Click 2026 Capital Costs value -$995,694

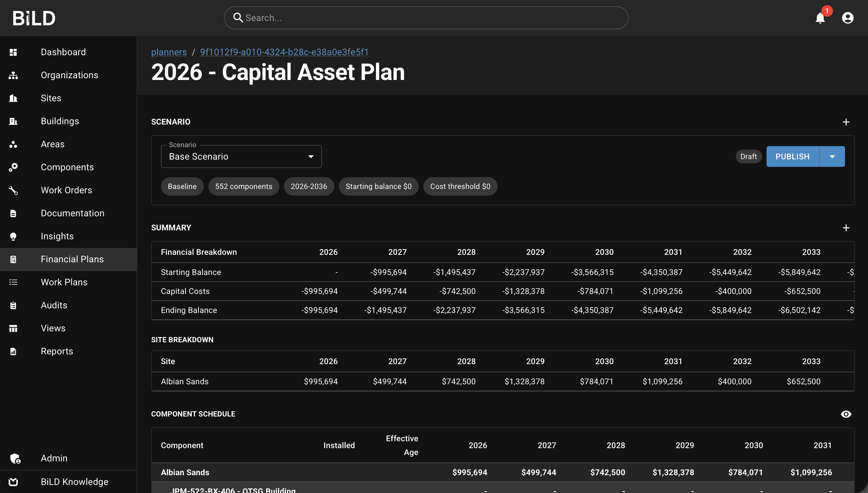pos(319,291)
